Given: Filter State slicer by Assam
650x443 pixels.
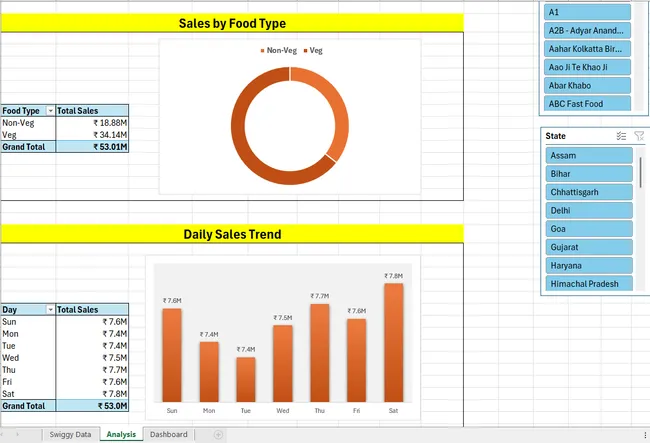Looking at the screenshot, I should click(x=589, y=155).
